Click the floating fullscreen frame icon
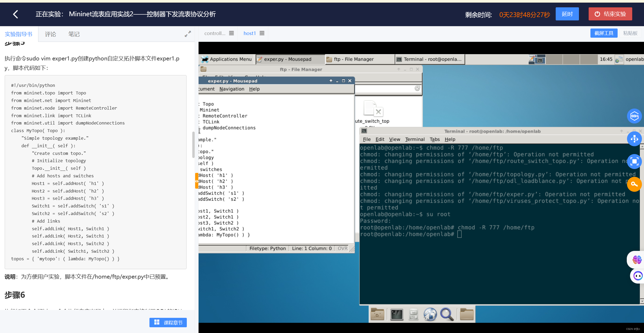Screen dimensions: 644x333 (634, 161)
